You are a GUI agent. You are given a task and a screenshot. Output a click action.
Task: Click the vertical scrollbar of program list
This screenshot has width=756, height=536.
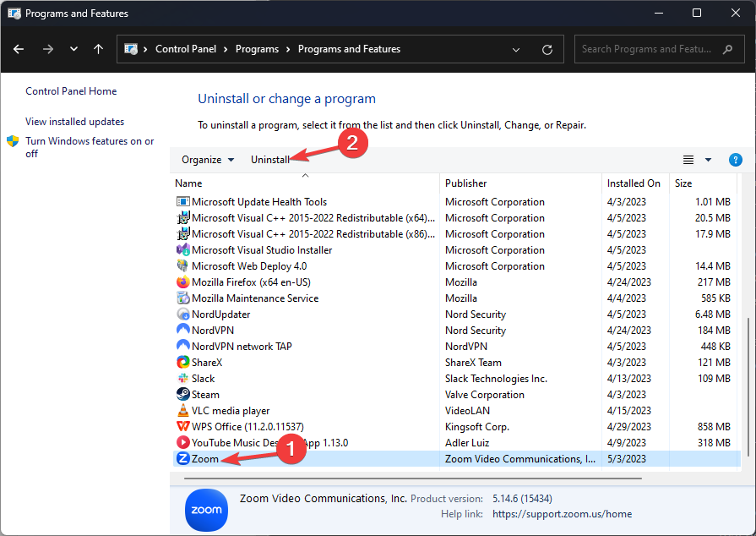pos(748,387)
